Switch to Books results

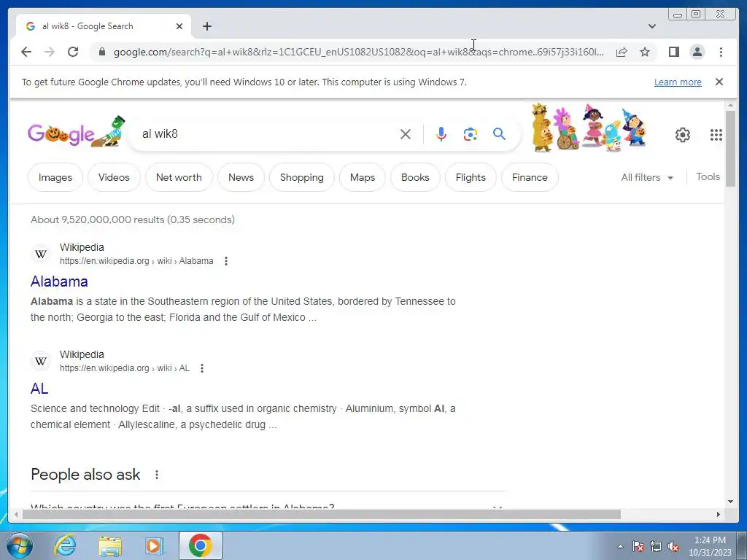coord(415,177)
